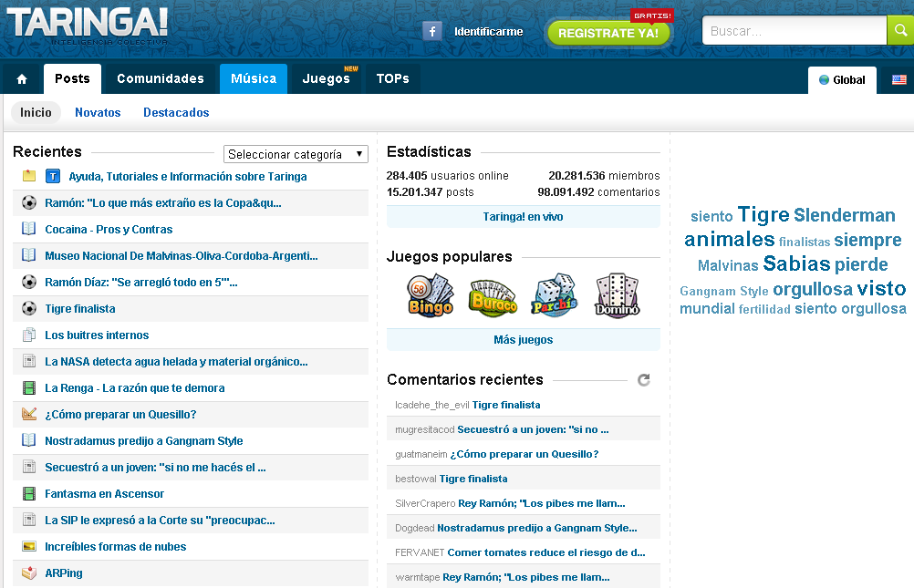Open post Fantasma en Ascensor
Image resolution: width=914 pixels, height=588 pixels.
(x=104, y=493)
